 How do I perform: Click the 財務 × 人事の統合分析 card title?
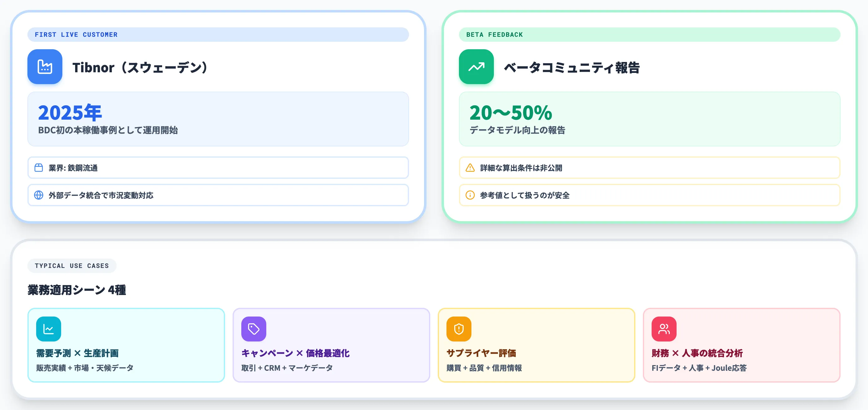coord(697,353)
